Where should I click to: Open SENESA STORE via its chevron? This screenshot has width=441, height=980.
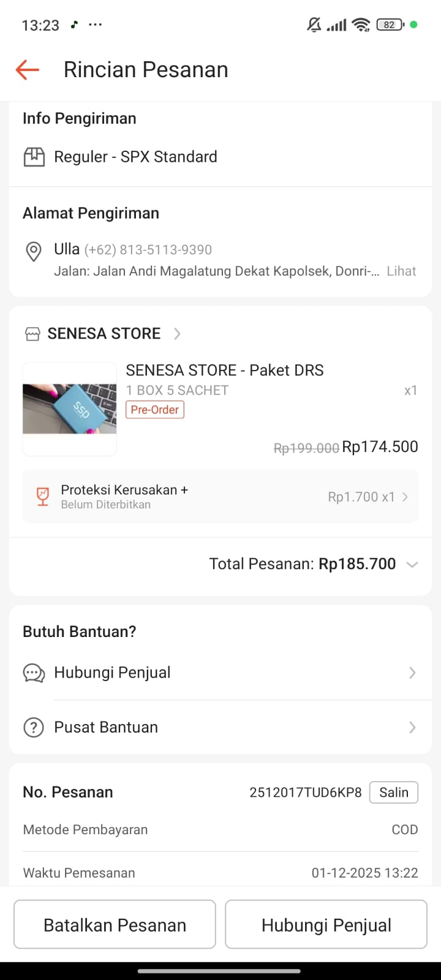pos(177,334)
